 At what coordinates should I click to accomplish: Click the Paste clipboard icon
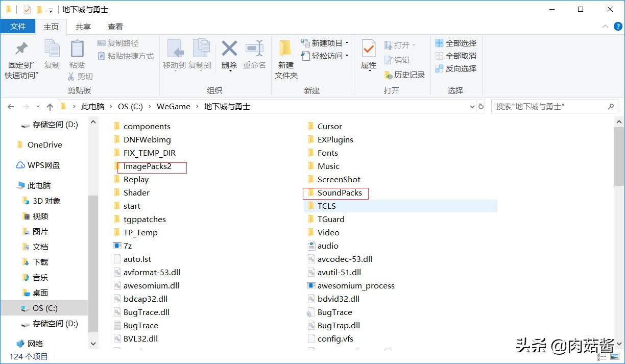point(77,48)
